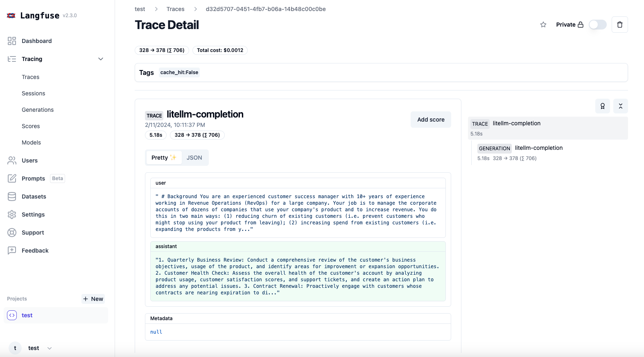Click the Support lifebuoy icon

pos(12,233)
